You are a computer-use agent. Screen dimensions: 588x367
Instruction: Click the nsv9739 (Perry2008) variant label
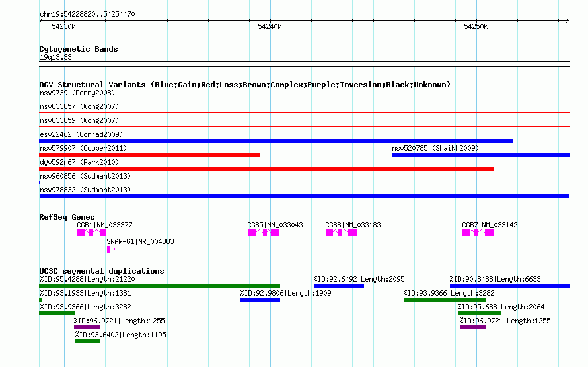pyautogui.click(x=77, y=93)
